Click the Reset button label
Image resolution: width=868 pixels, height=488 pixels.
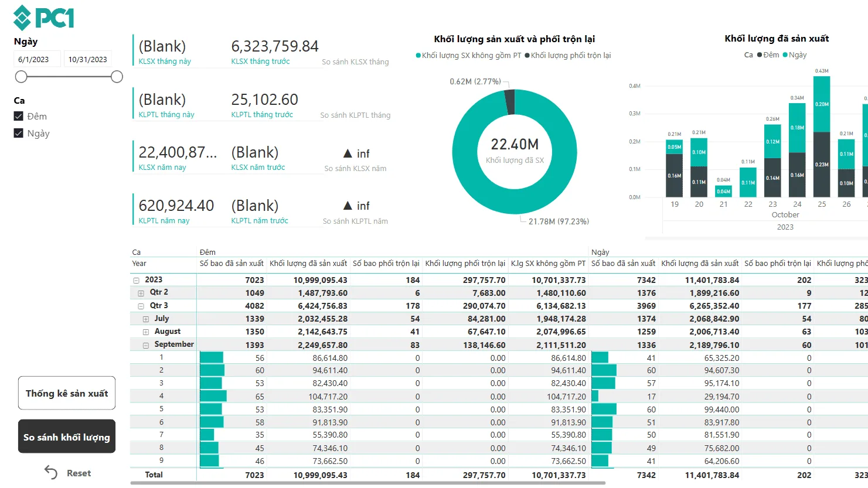click(79, 473)
